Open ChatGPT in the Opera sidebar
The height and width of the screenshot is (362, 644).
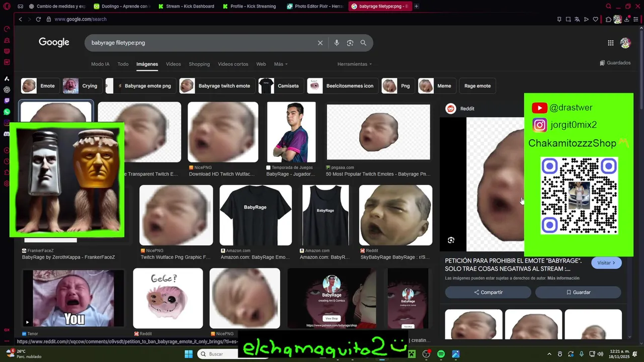point(7,89)
